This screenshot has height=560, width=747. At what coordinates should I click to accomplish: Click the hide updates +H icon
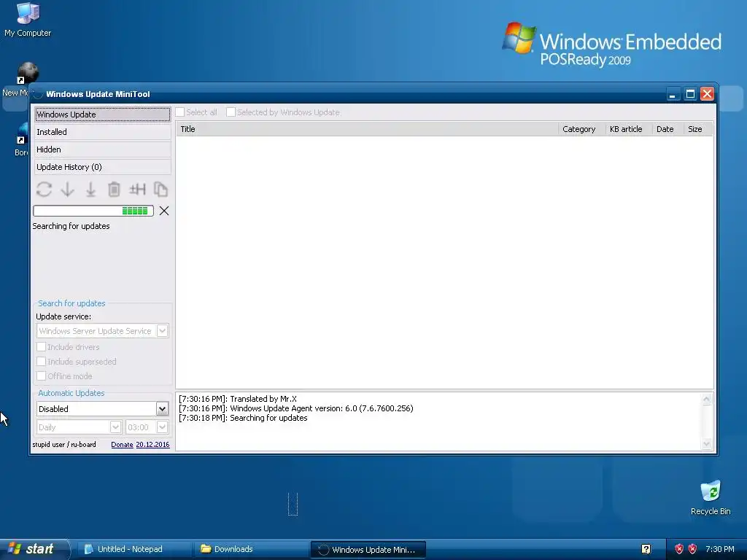[137, 190]
